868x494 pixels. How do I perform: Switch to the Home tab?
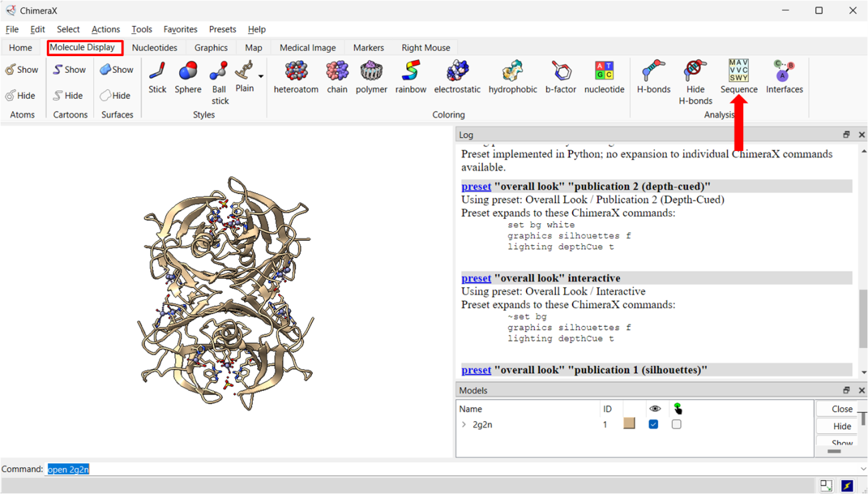(21, 47)
